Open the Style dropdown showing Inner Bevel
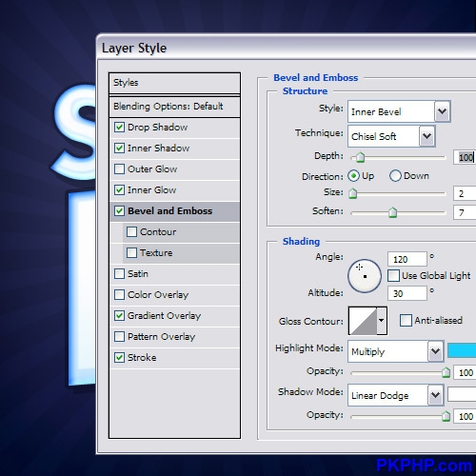The image size is (476, 476). click(x=399, y=111)
